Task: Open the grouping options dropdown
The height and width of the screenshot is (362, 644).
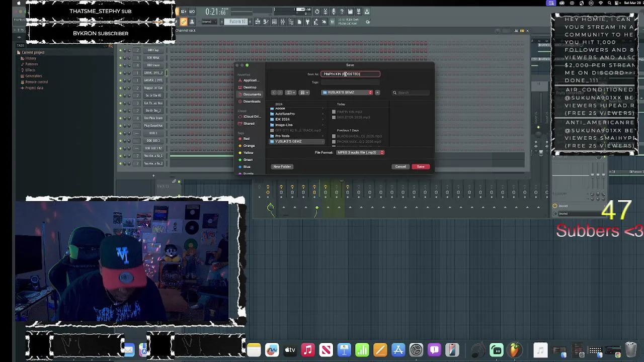Action: (304, 93)
